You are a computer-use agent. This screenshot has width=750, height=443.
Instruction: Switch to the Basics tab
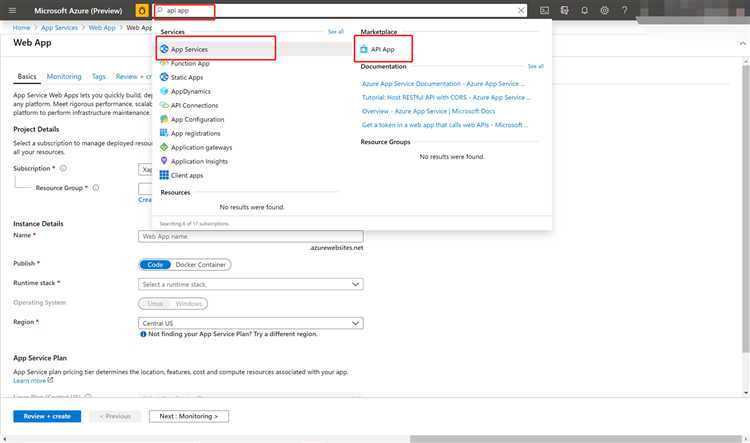coord(27,77)
